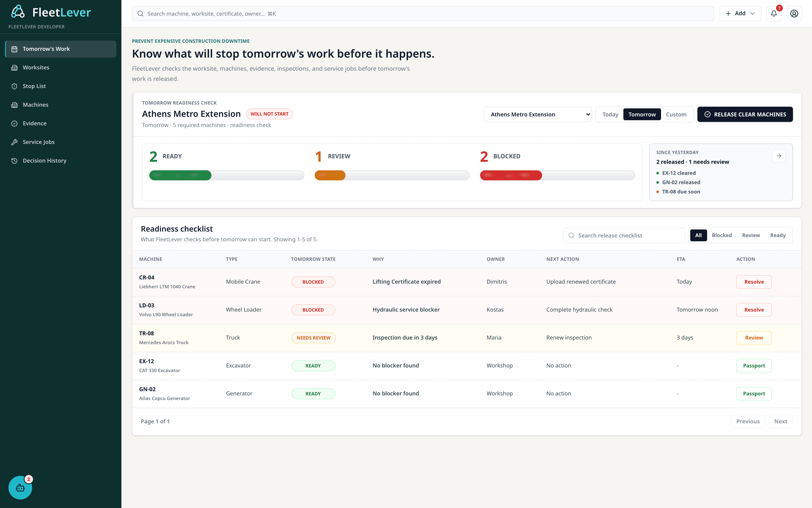Viewport: 812px width, 508px height.
Task: Click the Machines sidebar icon
Action: pos(14,105)
